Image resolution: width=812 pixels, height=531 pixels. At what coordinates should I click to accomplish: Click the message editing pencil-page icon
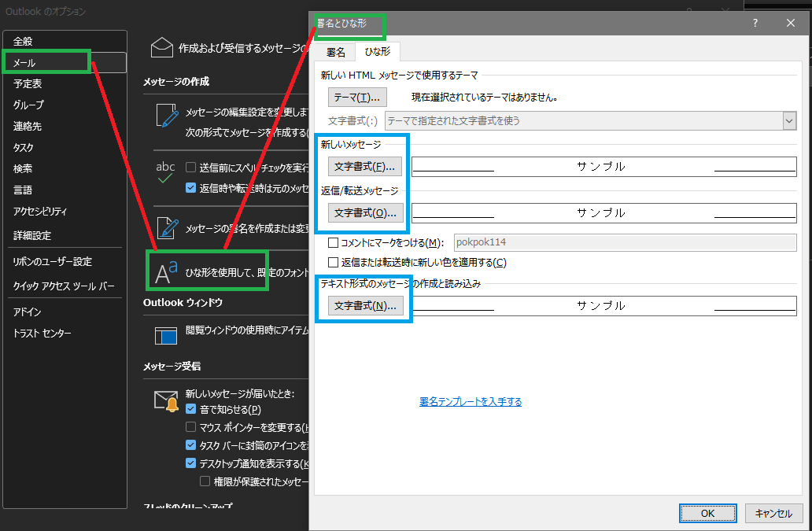pyautogui.click(x=167, y=116)
